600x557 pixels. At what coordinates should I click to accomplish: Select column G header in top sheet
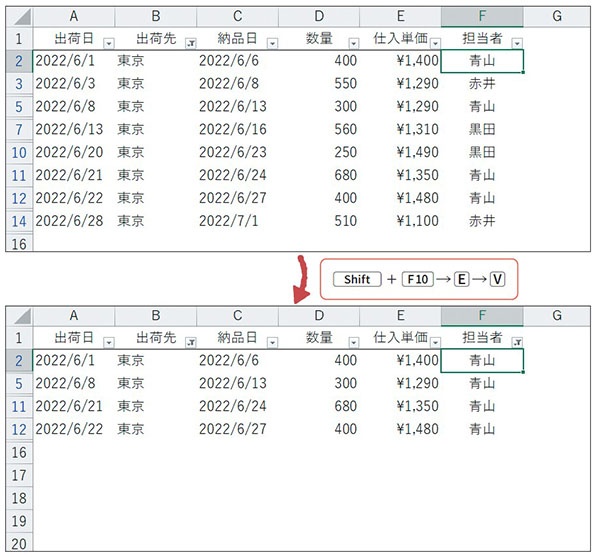pyautogui.click(x=557, y=16)
